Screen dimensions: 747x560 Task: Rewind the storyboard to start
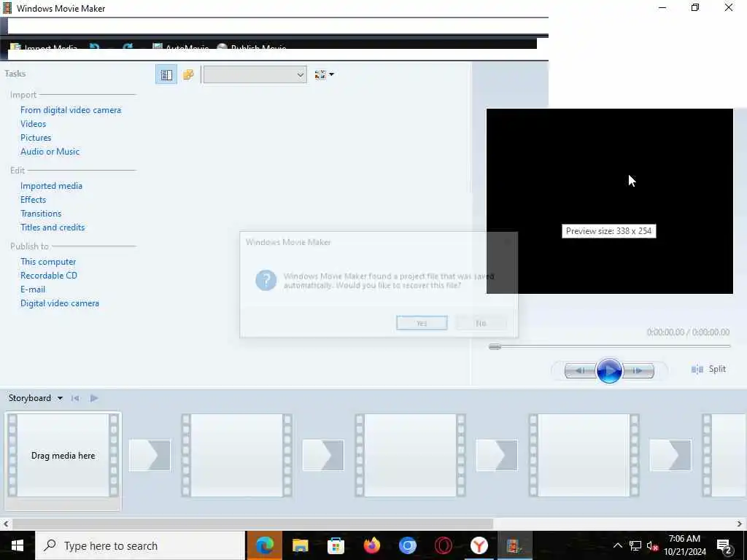point(75,398)
